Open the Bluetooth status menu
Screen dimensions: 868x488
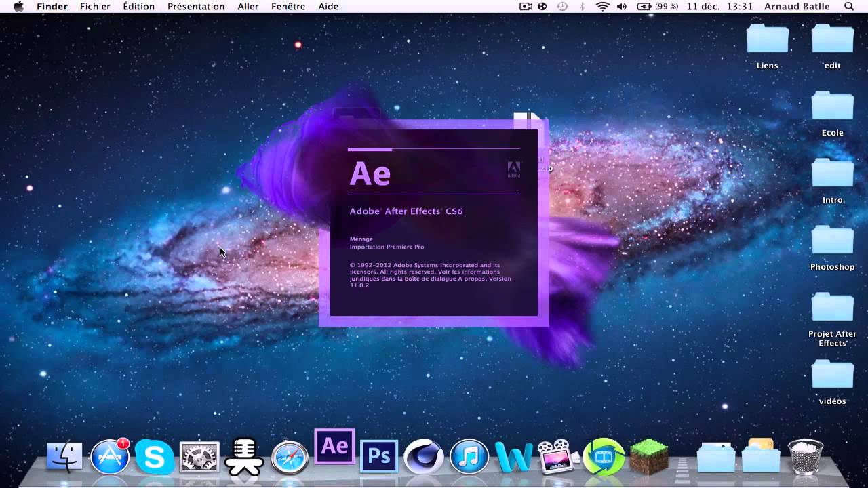coord(582,7)
